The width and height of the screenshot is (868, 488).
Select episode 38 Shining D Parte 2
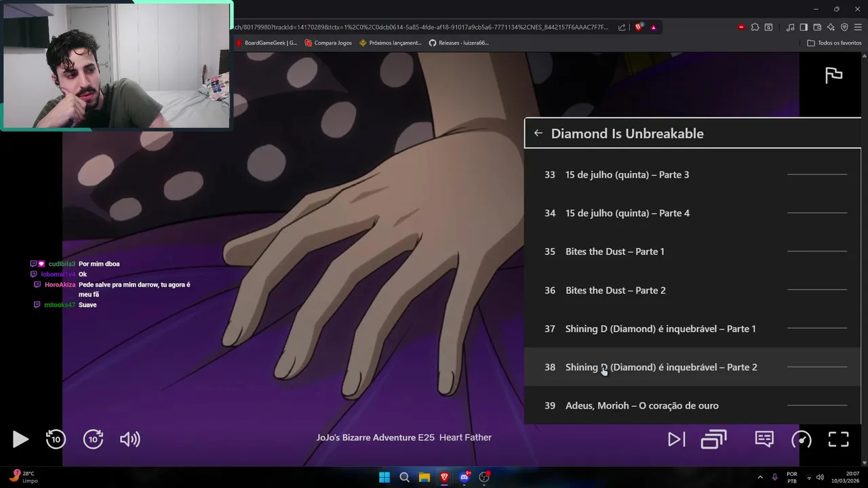tap(692, 367)
